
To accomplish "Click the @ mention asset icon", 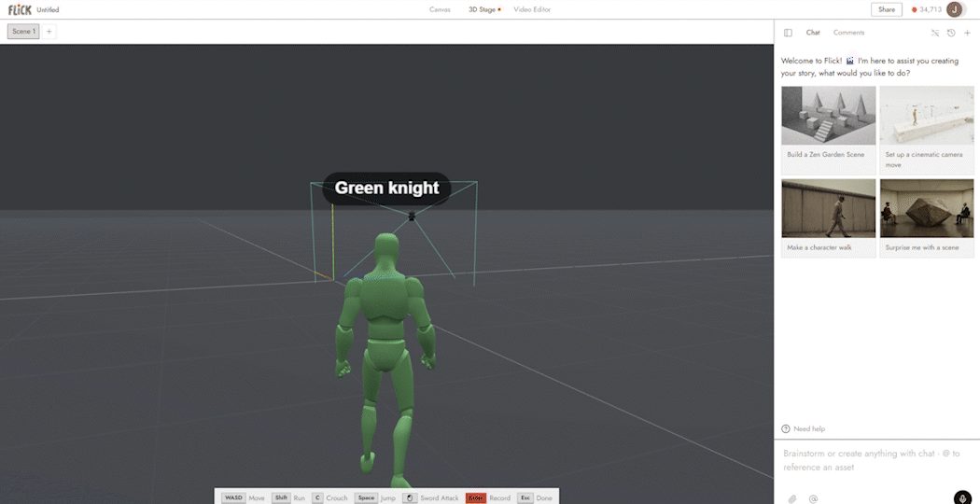I will coord(813,499).
